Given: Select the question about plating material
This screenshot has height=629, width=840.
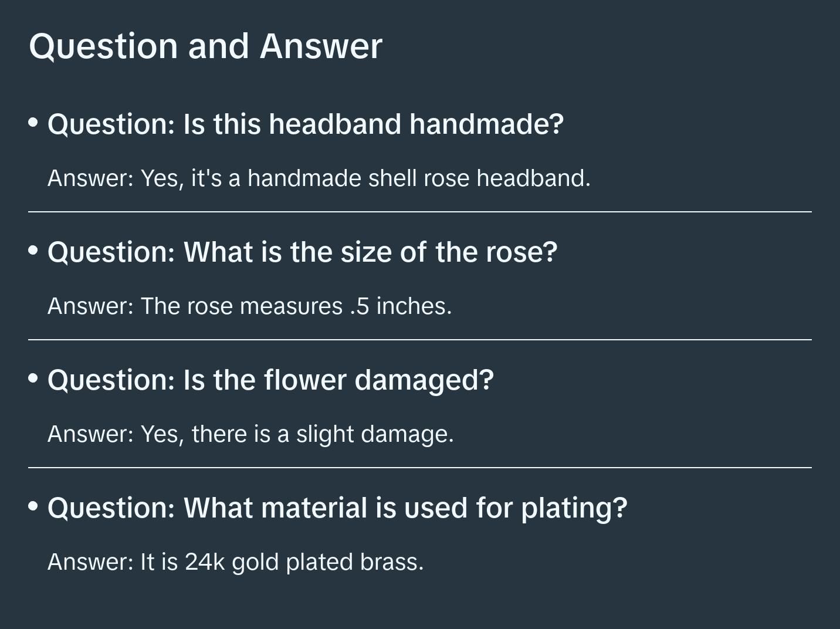Looking at the screenshot, I should [x=337, y=508].
